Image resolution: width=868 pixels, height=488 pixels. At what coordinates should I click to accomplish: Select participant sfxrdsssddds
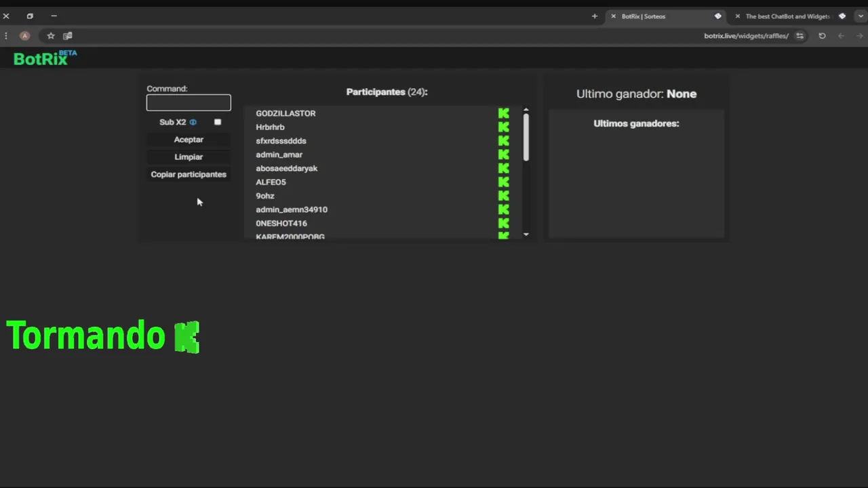point(281,141)
